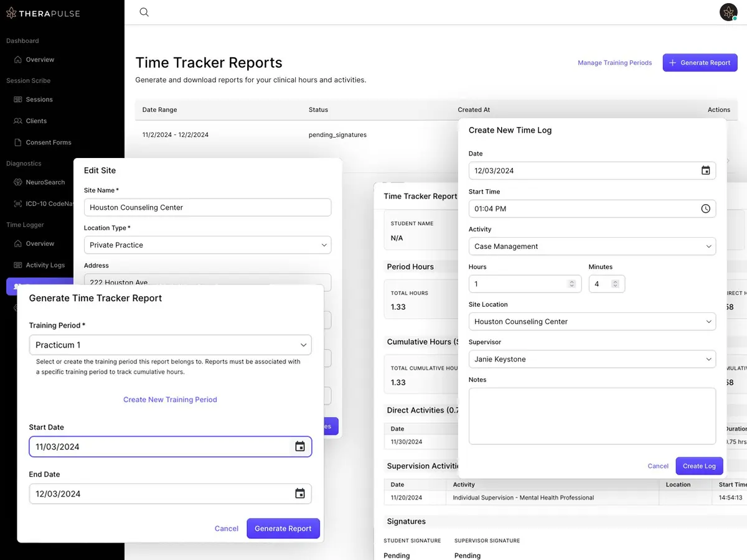The image size is (747, 560).
Task: Click Individual Supervision - Mental Health Professional row
Action: [x=524, y=498]
